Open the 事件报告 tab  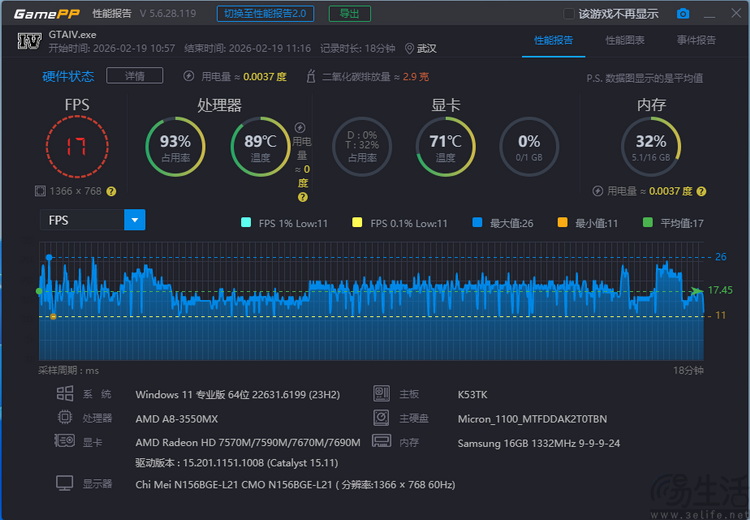[x=696, y=41]
